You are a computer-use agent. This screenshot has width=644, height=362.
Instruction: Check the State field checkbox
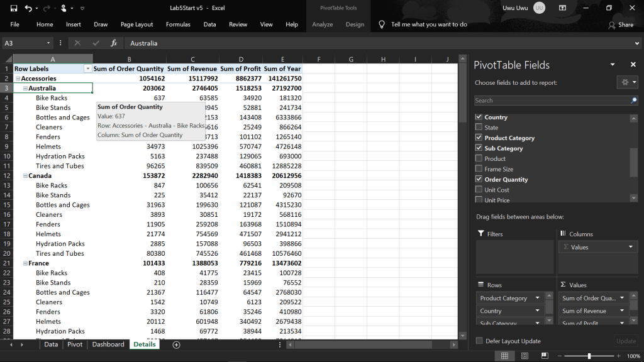pyautogui.click(x=479, y=128)
